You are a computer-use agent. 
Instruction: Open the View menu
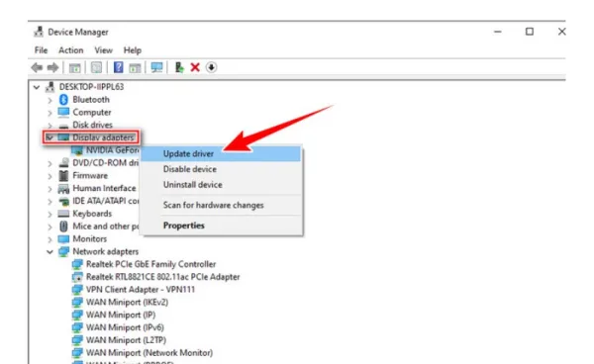point(103,49)
